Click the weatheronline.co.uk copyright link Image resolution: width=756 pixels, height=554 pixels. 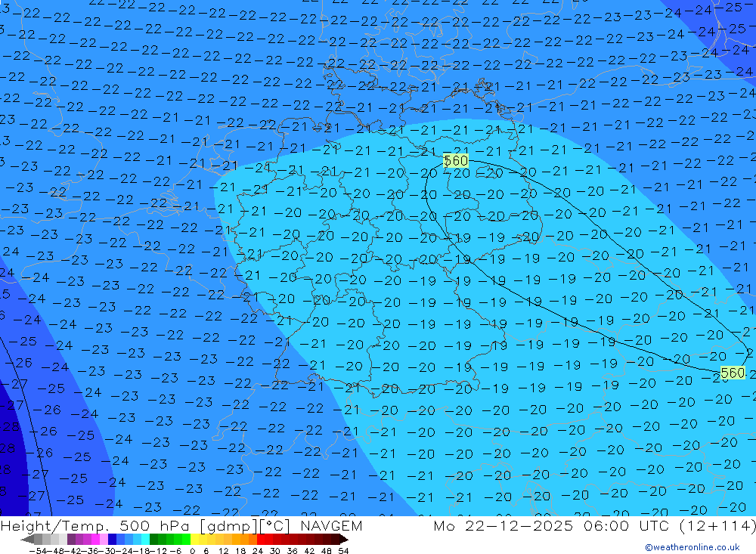692,546
